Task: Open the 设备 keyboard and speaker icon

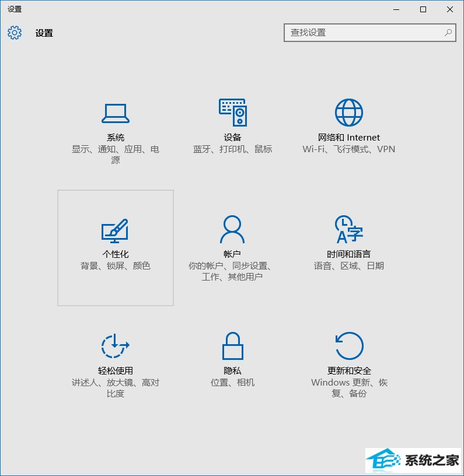Action: (233, 113)
